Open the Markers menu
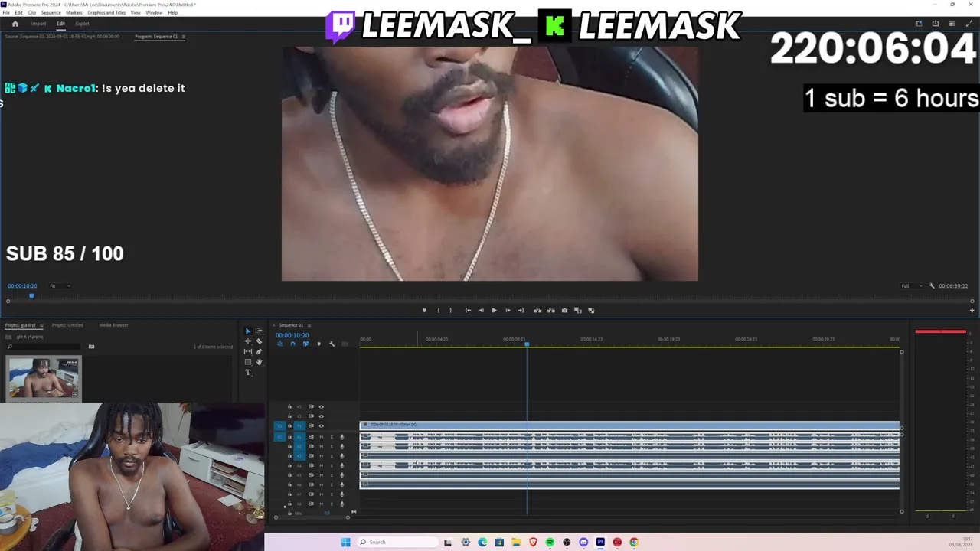The width and height of the screenshot is (980, 551). pyautogui.click(x=74, y=13)
